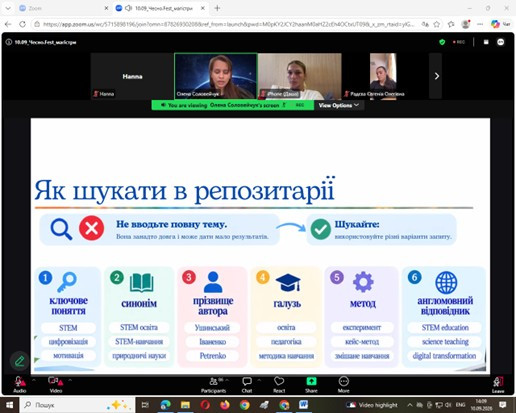
Task: Open a new browser tab
Action: click(217, 8)
